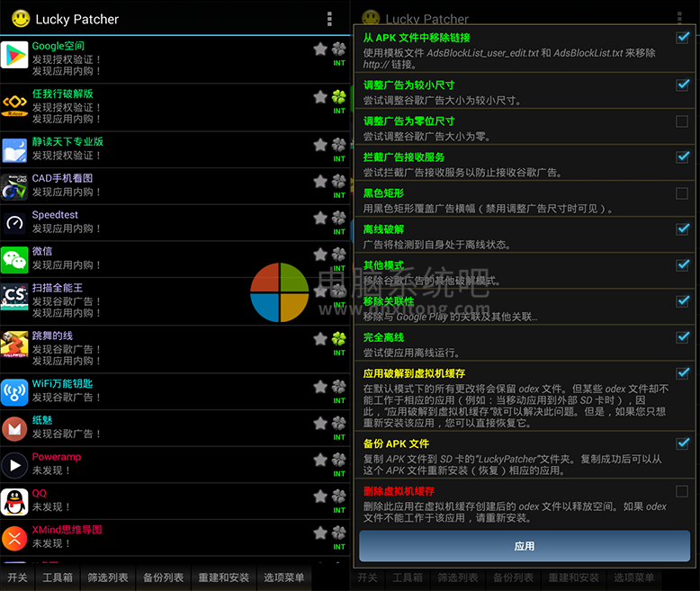Image resolution: width=700 pixels, height=591 pixels.
Task: Select the 任我行破解版 app name
Action: click(x=62, y=94)
